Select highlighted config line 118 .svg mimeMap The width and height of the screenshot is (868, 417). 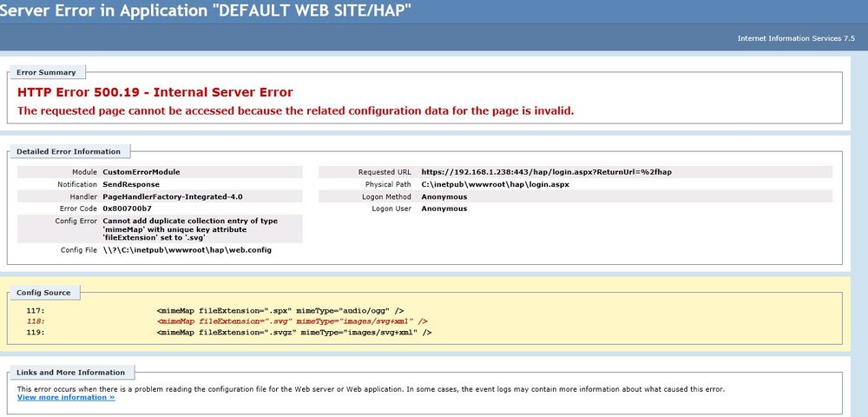[293, 321]
